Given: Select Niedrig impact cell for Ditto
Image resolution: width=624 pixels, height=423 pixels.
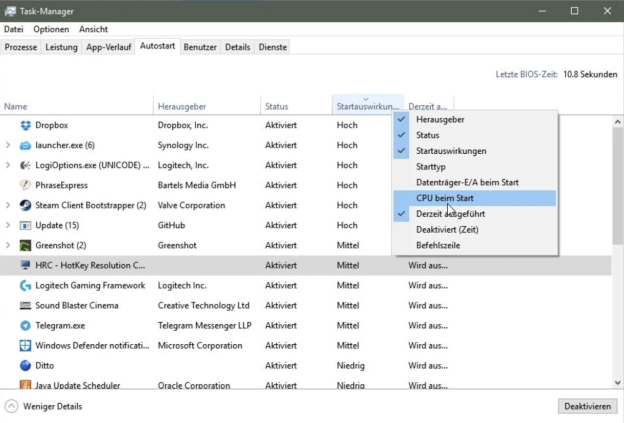Looking at the screenshot, I should tap(350, 365).
